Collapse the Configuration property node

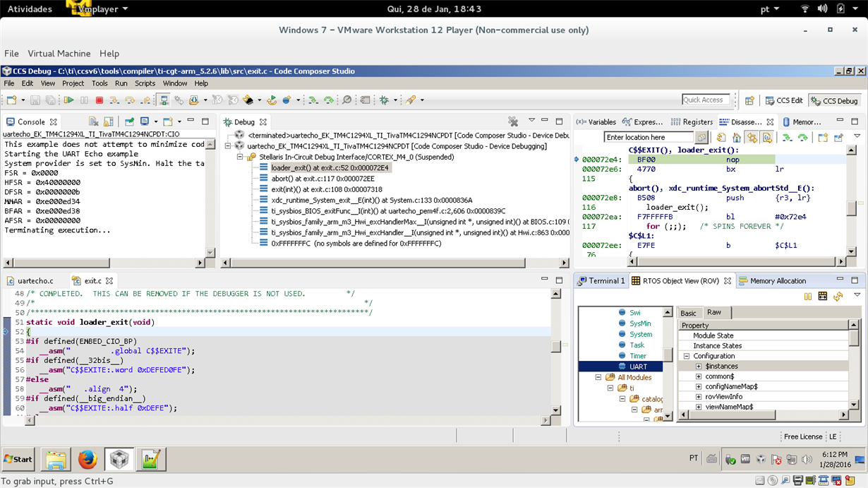pos(686,357)
